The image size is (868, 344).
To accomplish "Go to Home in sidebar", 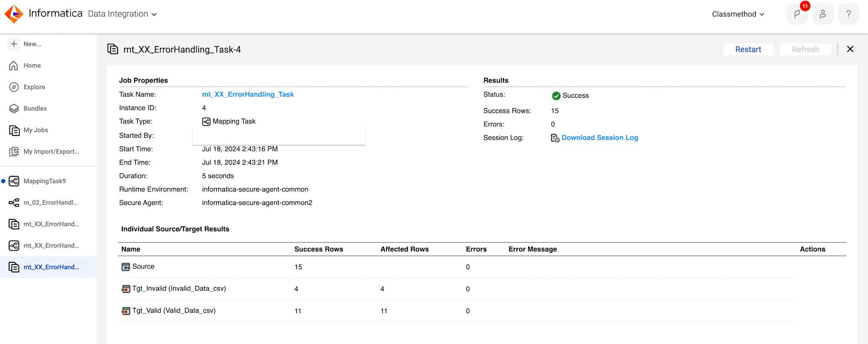I will 32,66.
